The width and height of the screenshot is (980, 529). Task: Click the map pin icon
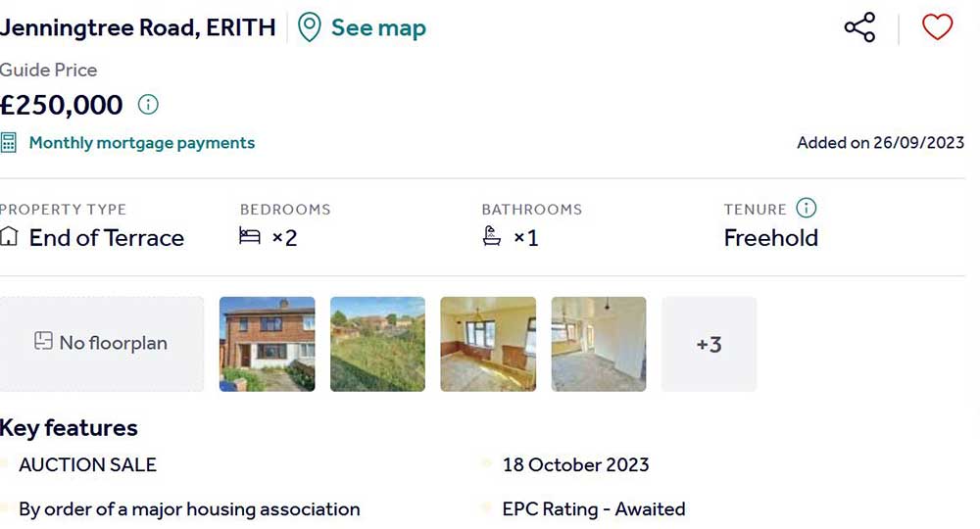tap(310, 27)
